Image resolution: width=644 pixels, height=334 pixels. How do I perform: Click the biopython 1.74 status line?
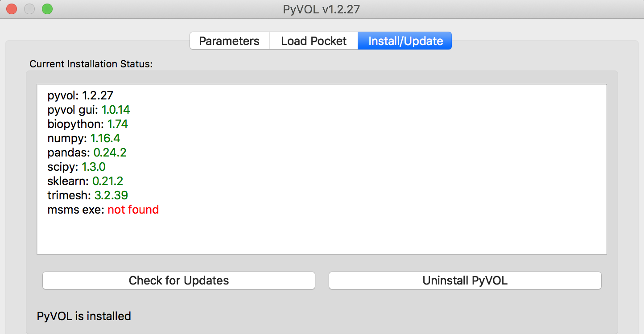[88, 124]
